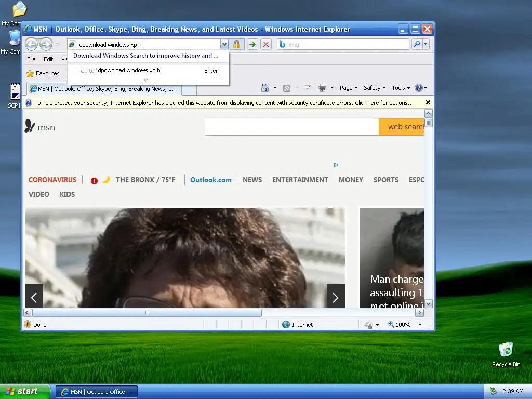The width and height of the screenshot is (532, 399).
Task: Click the Favorites star icon
Action: coord(30,73)
